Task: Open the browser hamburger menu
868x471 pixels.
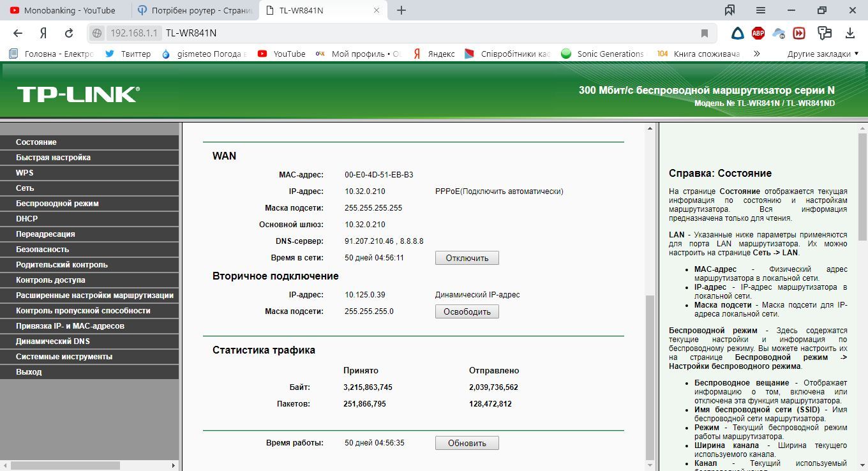Action: pos(761,10)
